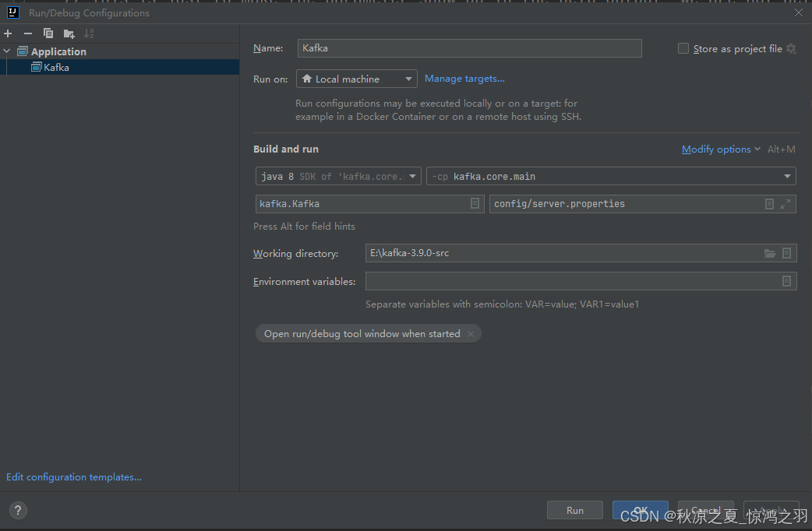Open the Modify options menu
This screenshot has width=812, height=531.
(x=720, y=149)
